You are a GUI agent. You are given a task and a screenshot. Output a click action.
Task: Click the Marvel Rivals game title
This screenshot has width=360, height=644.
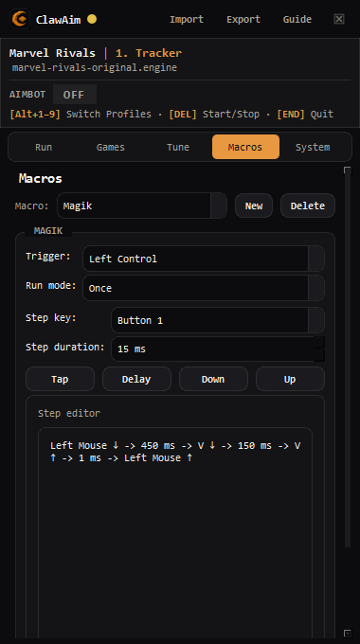[53, 53]
